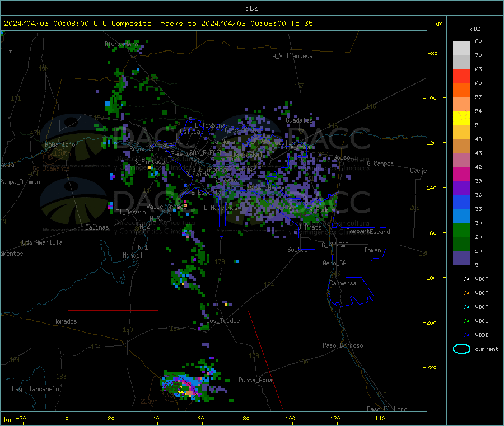The width and height of the screenshot is (504, 426).
Task: Click the L_Malvinas map label
Action: click(221, 208)
